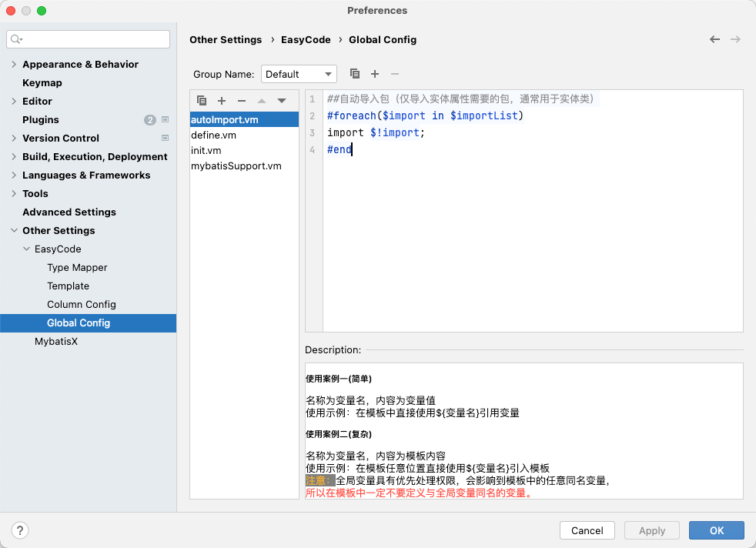Add a new global config item
The width and height of the screenshot is (756, 548).
click(222, 101)
